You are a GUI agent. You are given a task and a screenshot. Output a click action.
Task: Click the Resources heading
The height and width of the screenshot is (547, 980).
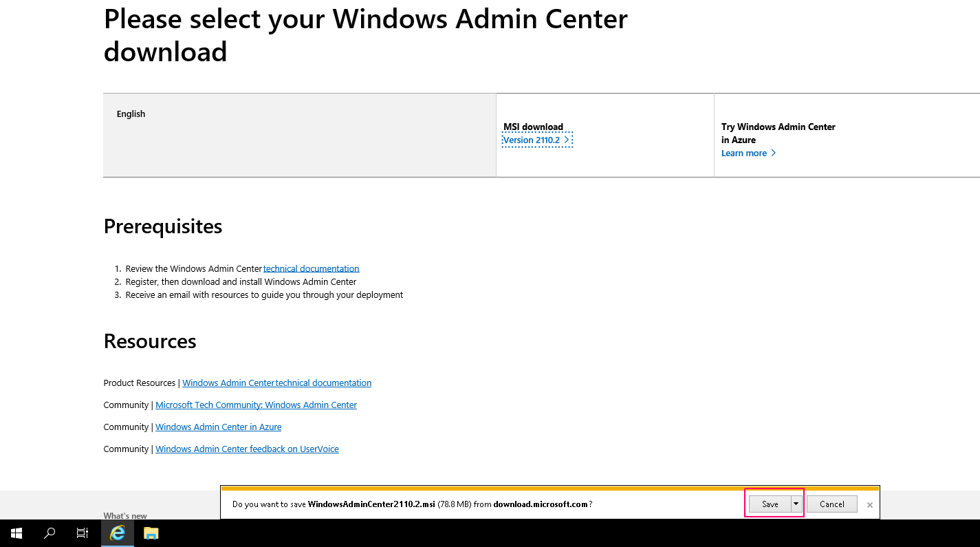(150, 341)
